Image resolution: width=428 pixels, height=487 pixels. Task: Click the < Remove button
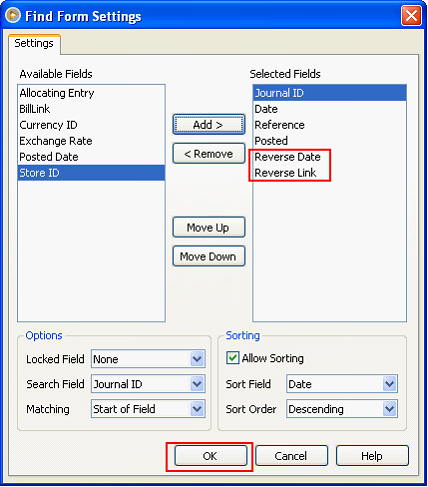(209, 154)
